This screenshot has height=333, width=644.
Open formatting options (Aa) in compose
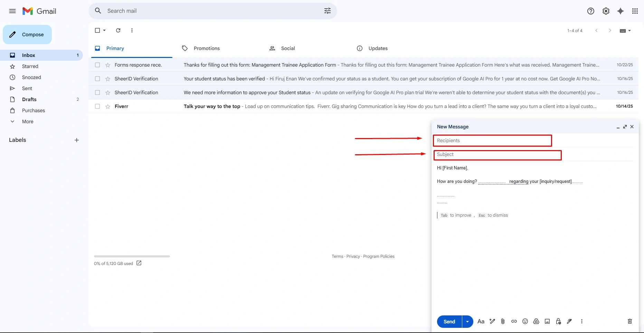click(481, 321)
